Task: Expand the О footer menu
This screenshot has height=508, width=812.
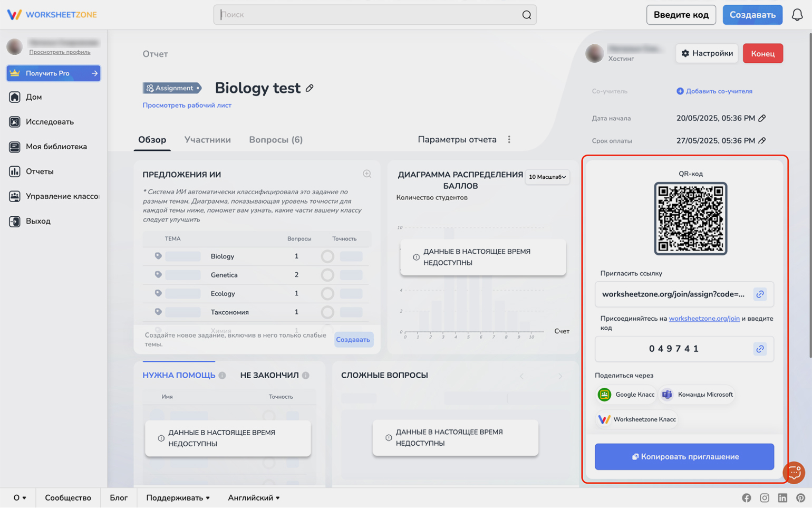Action: coord(20,498)
